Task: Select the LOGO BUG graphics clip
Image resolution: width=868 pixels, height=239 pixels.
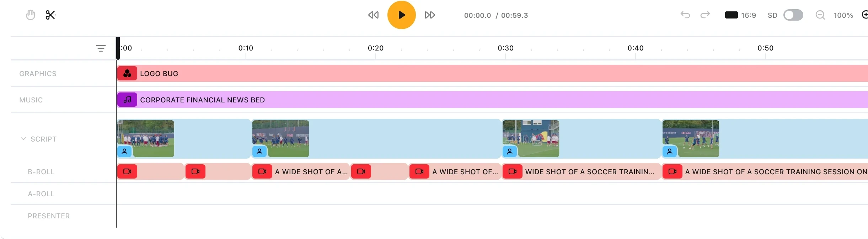Action: (493, 74)
